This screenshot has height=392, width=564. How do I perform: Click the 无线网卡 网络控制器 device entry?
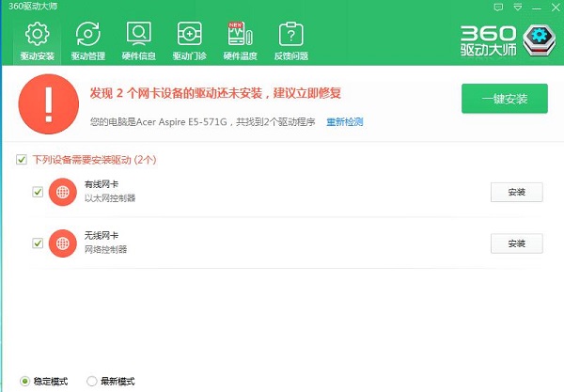[105, 243]
